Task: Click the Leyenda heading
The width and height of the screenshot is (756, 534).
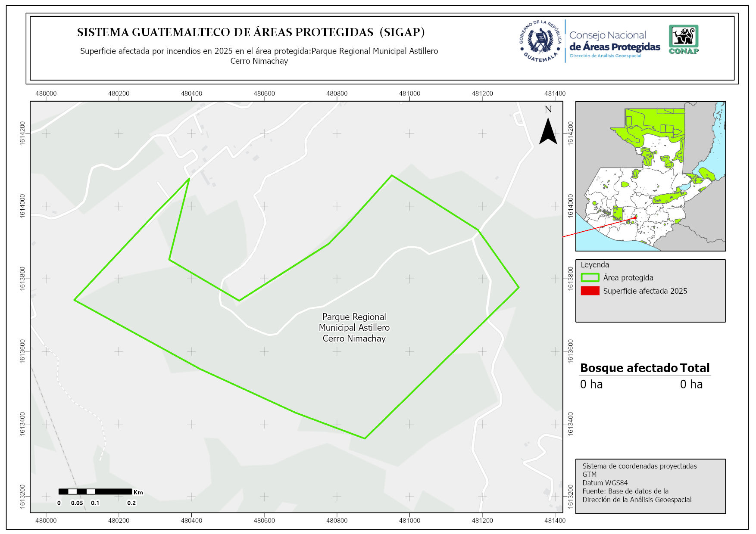Action: coord(595,265)
